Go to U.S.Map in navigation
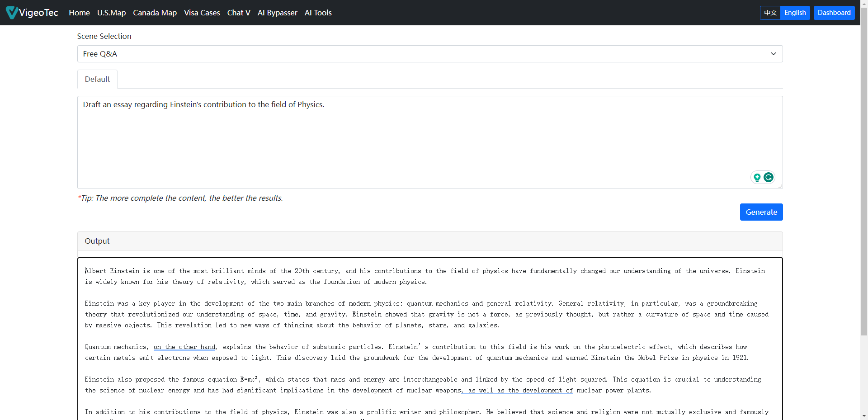The image size is (868, 420). [111, 13]
